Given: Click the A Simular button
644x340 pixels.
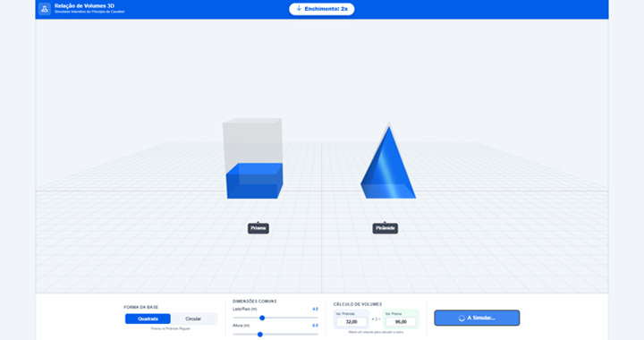Looking at the screenshot, I should click(x=477, y=318).
